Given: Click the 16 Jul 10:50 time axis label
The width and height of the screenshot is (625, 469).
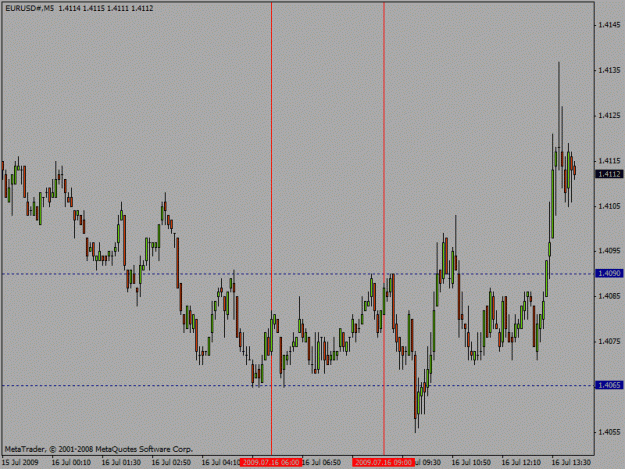Looking at the screenshot, I should [x=471, y=462].
